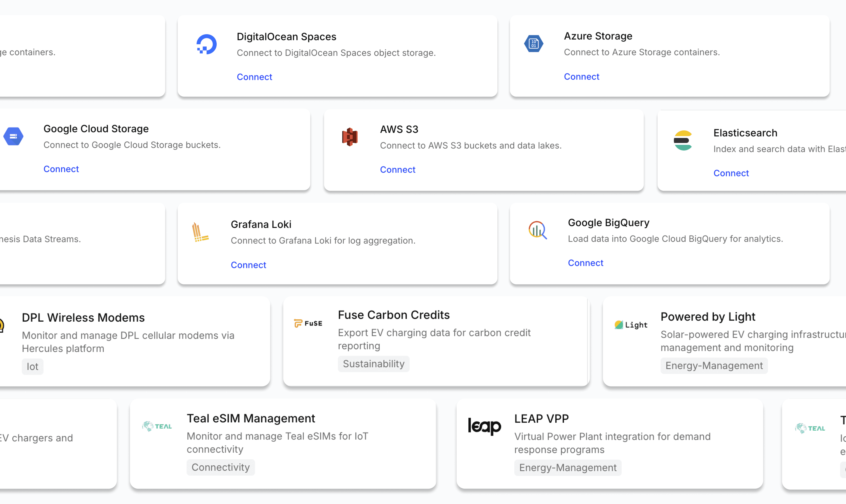846x504 pixels.
Task: Open the LEAP VPP card title
Action: click(541, 419)
